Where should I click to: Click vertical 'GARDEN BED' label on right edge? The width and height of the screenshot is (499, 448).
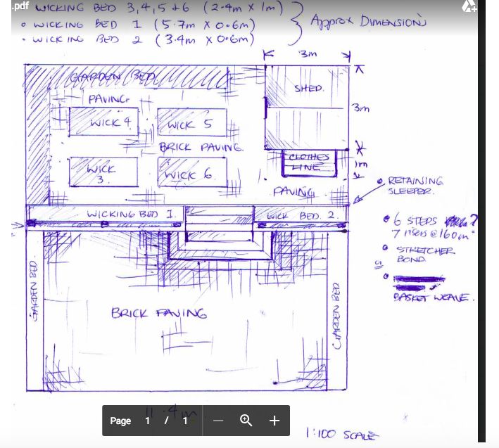click(336, 316)
